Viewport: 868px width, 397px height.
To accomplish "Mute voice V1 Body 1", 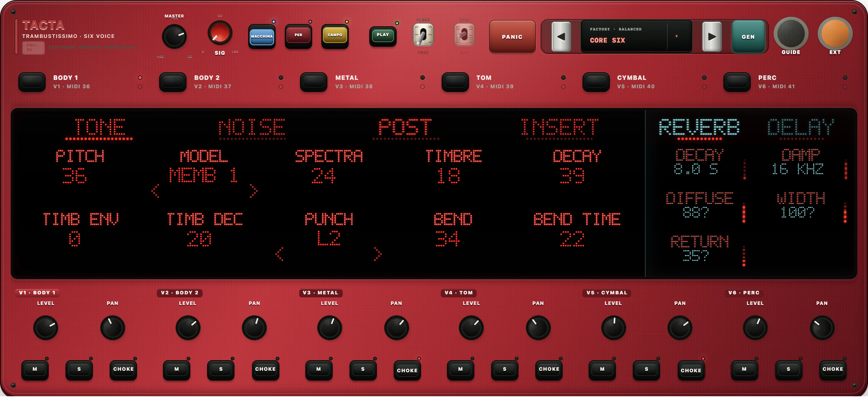I will coord(35,370).
